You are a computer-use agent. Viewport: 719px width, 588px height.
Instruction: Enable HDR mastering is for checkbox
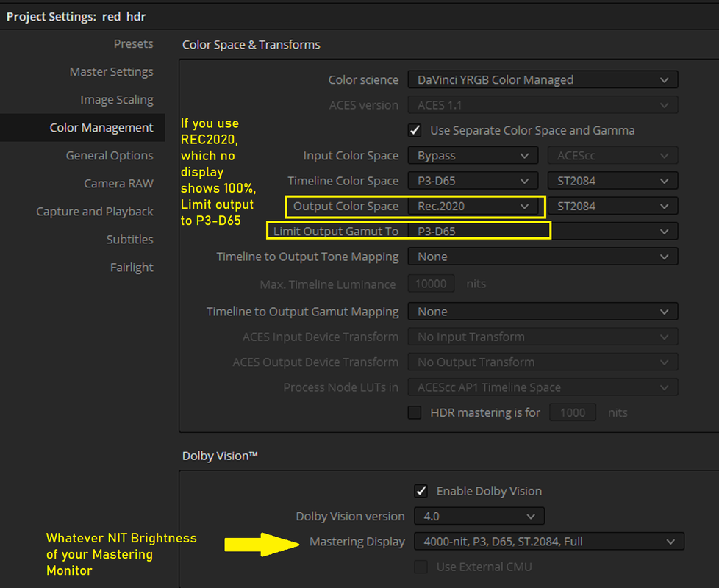[415, 413]
